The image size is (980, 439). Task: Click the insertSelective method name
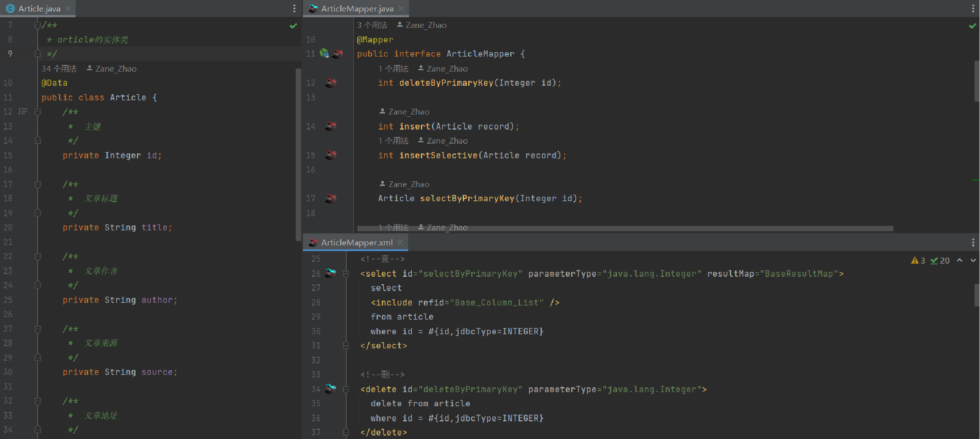coord(438,155)
